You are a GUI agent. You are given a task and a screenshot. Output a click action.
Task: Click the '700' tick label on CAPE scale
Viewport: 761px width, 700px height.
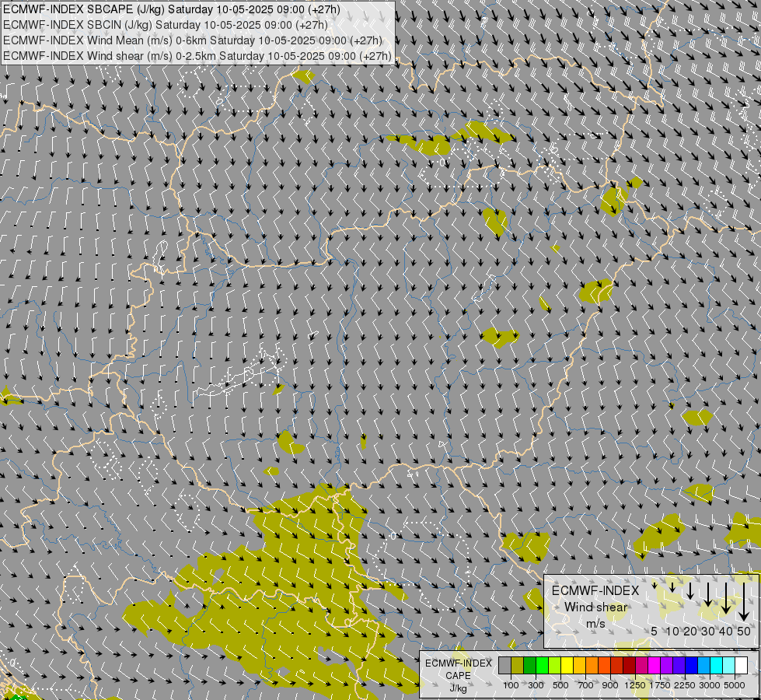click(x=586, y=685)
